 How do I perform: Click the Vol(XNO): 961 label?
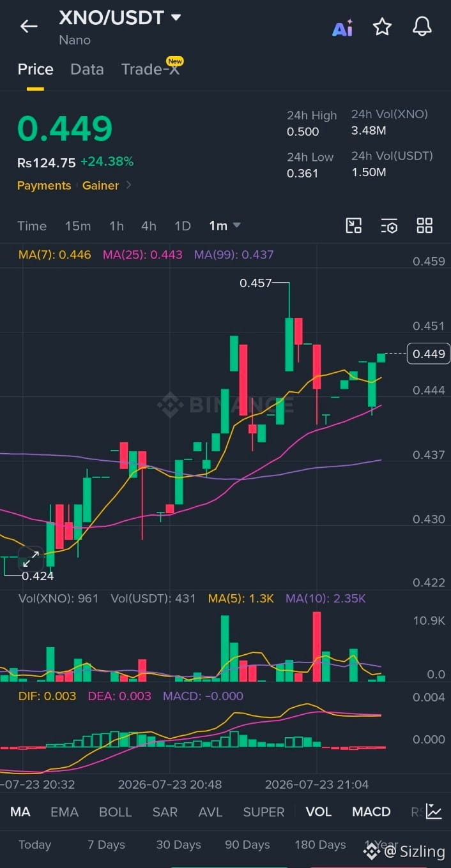click(x=58, y=599)
